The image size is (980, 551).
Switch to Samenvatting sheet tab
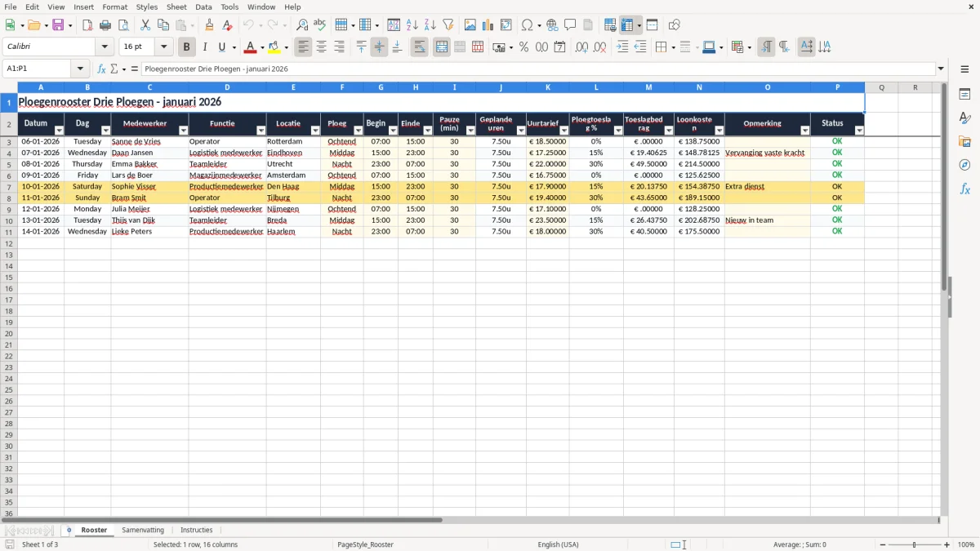[143, 530]
